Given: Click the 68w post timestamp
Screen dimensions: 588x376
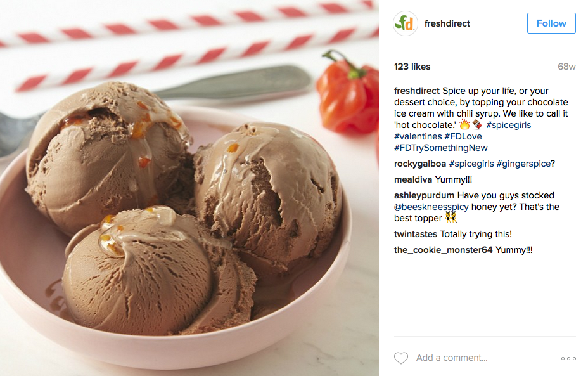Looking at the screenshot, I should [x=566, y=67].
